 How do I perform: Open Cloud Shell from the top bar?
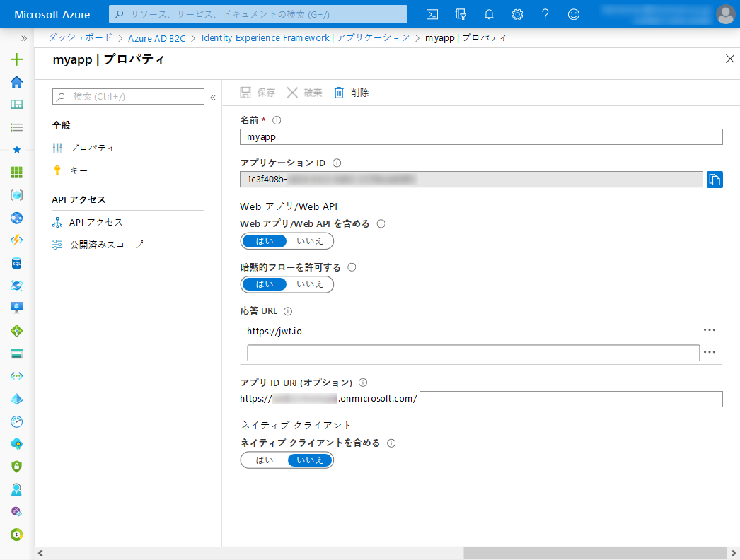coord(432,14)
